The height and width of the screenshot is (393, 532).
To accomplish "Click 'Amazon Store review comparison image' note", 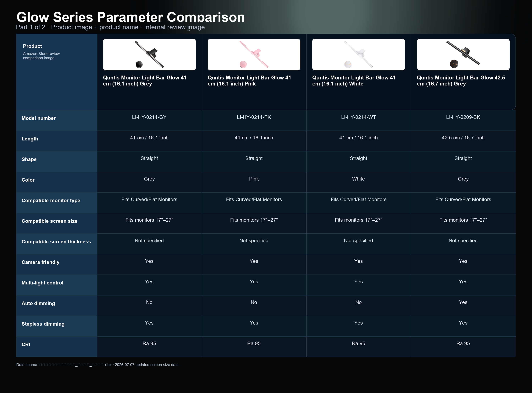I will [41, 56].
